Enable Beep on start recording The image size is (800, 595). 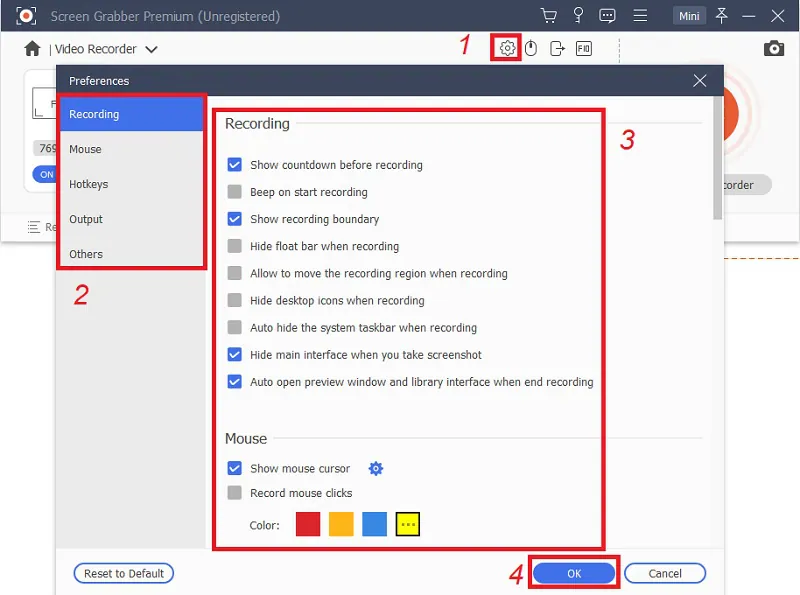tap(233, 191)
